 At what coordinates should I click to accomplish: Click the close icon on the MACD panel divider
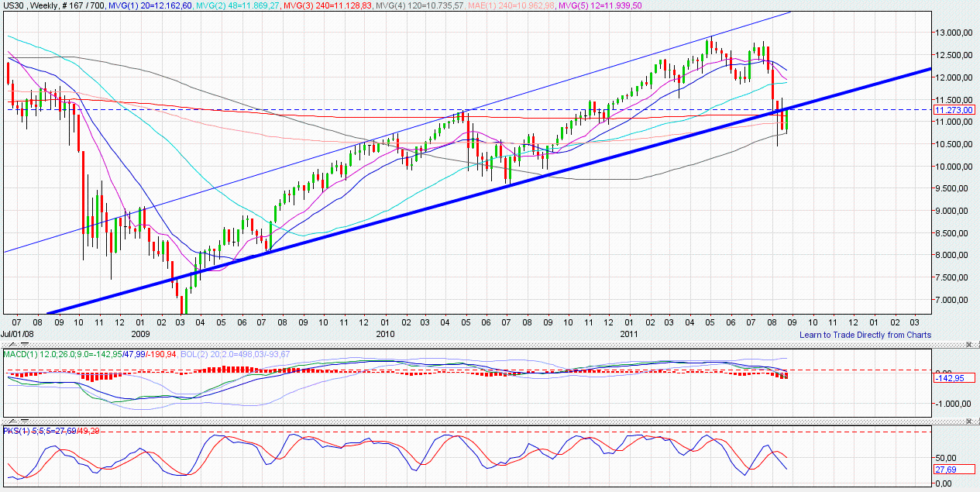(968, 346)
